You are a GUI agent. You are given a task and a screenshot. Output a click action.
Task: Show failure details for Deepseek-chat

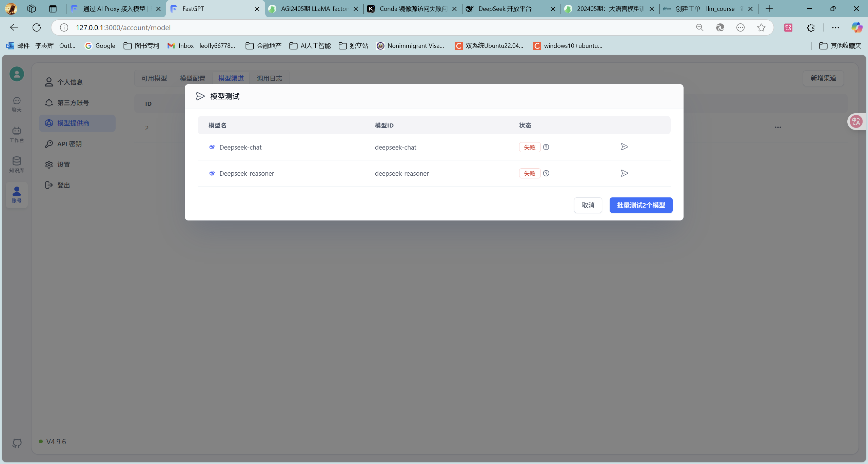[x=546, y=147]
